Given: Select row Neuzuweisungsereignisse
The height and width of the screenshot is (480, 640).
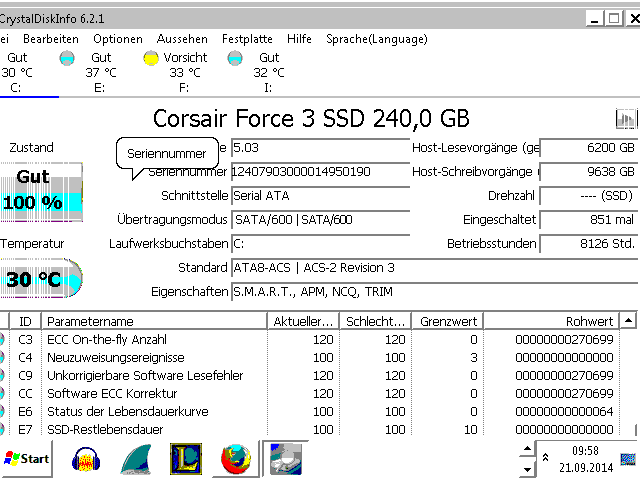Looking at the screenshot, I should [309, 358].
